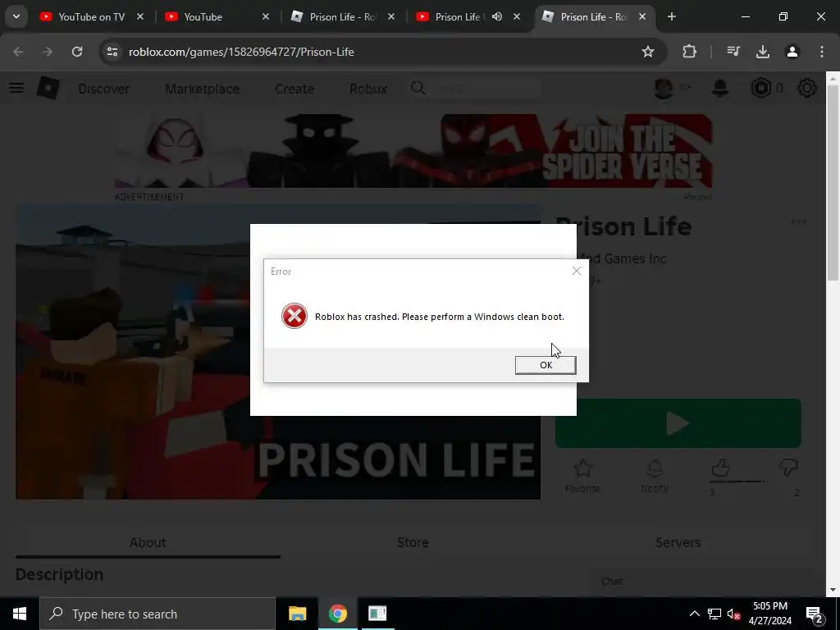Open the Robux balance icon

click(760, 88)
